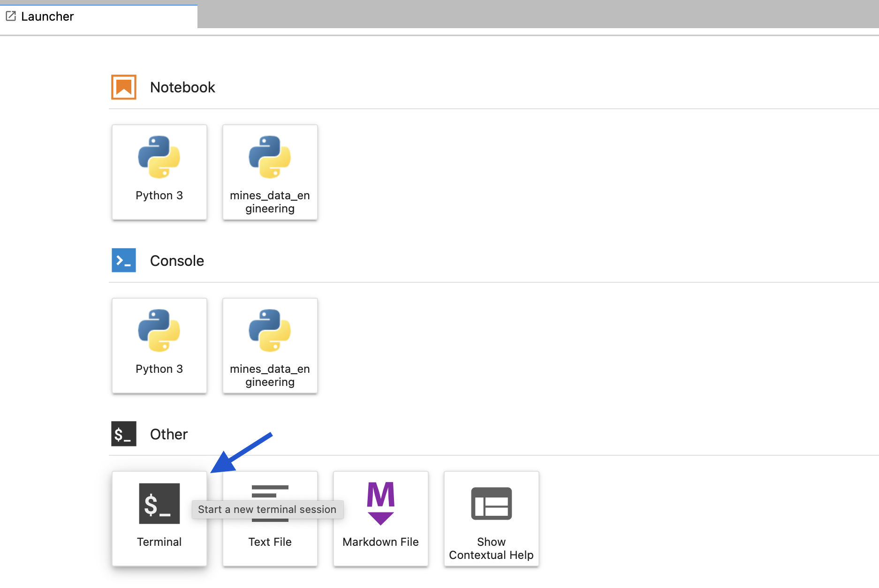Create a new Markdown File
The width and height of the screenshot is (879, 588).
click(380, 518)
